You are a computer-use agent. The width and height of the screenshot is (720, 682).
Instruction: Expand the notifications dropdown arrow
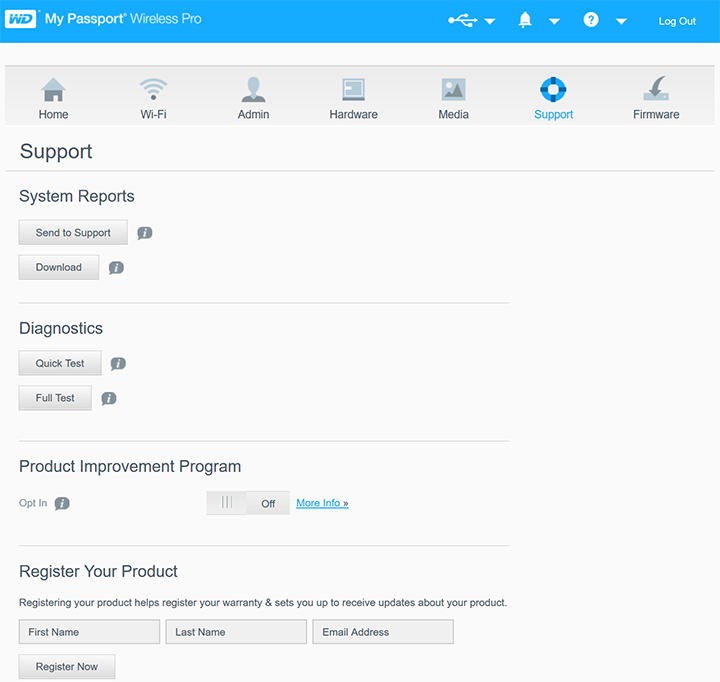click(554, 22)
